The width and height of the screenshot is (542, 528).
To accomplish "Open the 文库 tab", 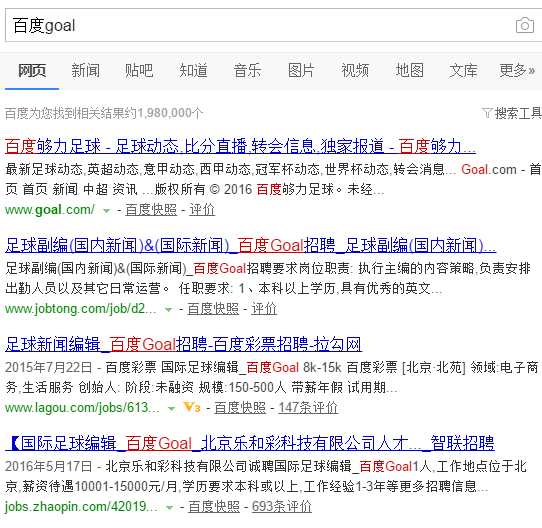I will (x=463, y=71).
